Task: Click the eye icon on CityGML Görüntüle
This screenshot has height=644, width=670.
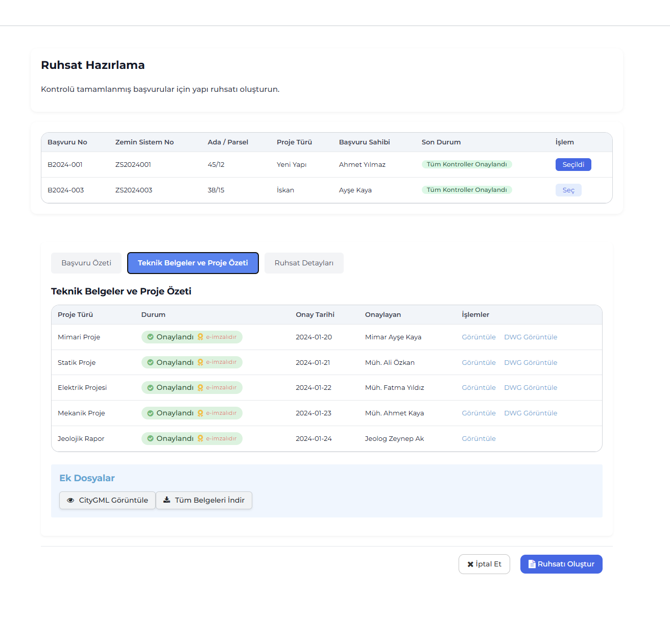Action: pyautogui.click(x=70, y=501)
